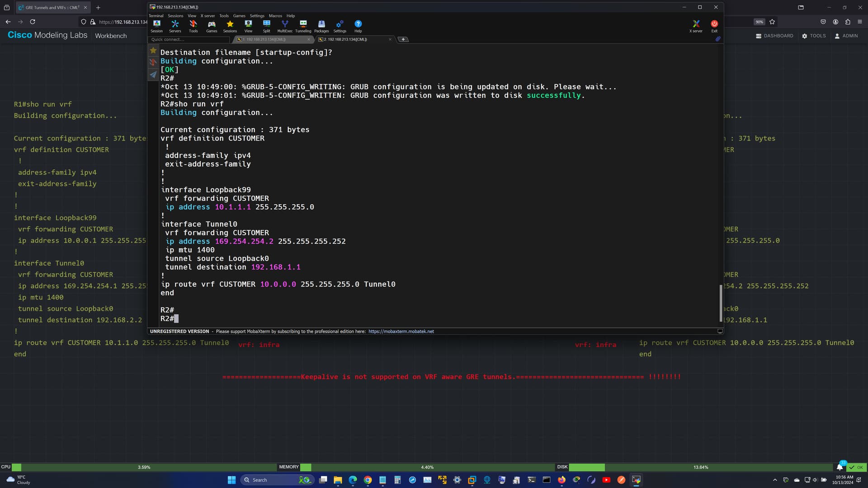Open the Packages toolbar icon
The height and width of the screenshot is (488, 868).
pos(321,26)
